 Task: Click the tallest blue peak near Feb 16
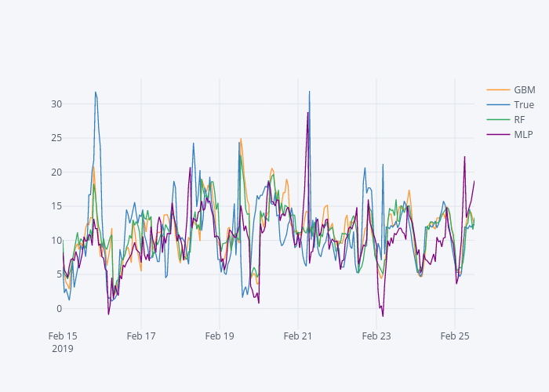[x=96, y=93]
